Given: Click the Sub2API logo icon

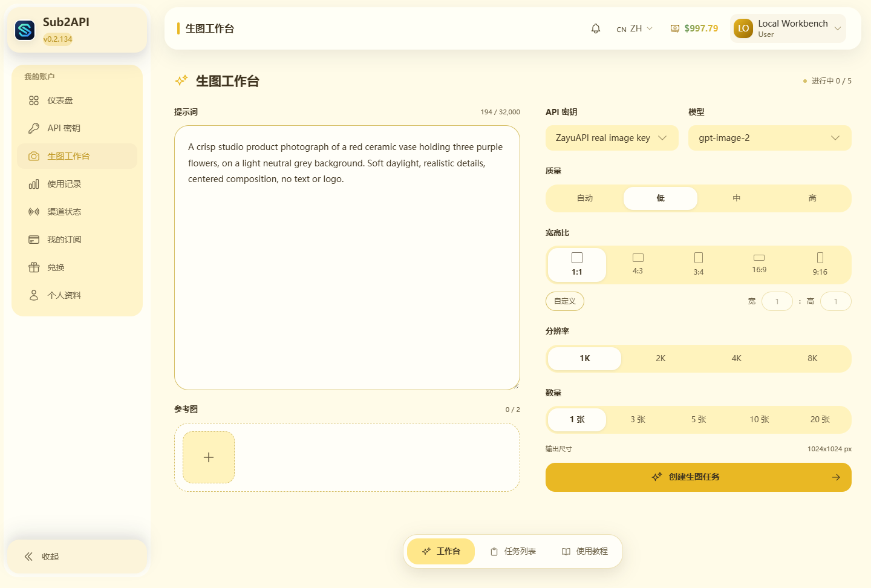Looking at the screenshot, I should [25, 30].
